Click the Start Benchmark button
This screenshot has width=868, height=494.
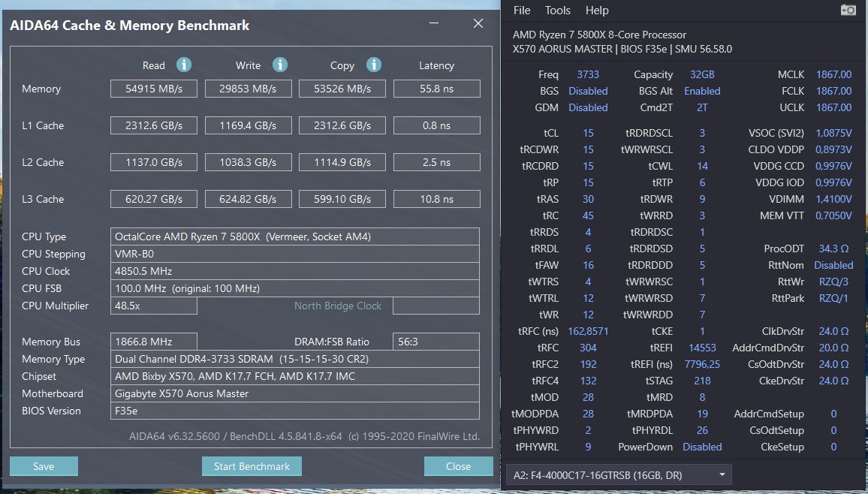[x=252, y=465]
